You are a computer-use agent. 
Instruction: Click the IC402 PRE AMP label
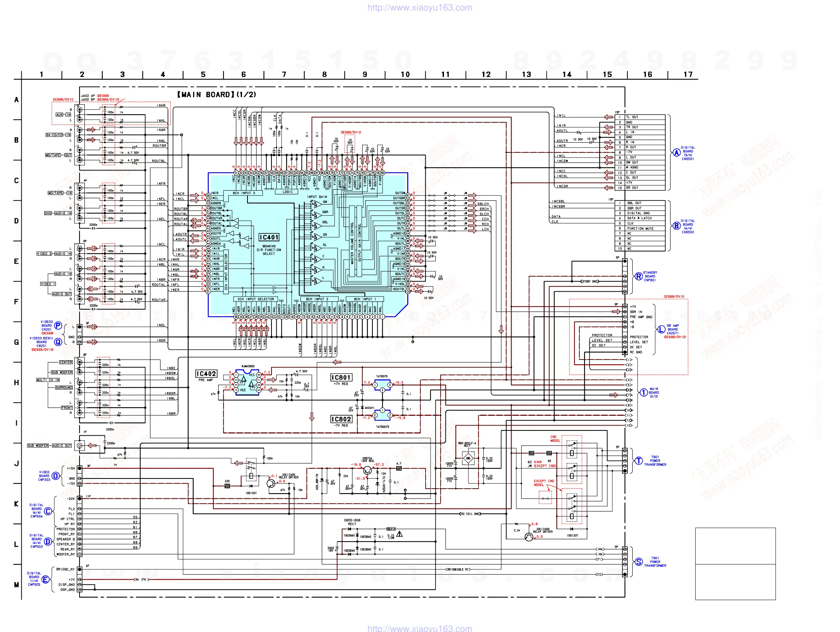pyautogui.click(x=206, y=374)
